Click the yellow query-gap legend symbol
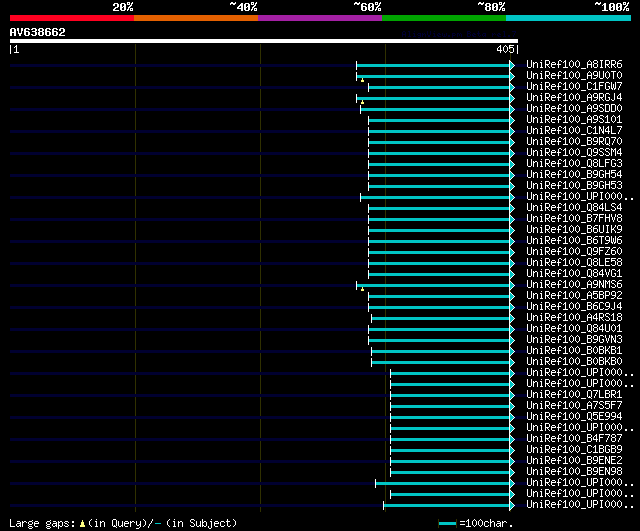The height and width of the screenshot is (531, 640). pyautogui.click(x=82, y=523)
